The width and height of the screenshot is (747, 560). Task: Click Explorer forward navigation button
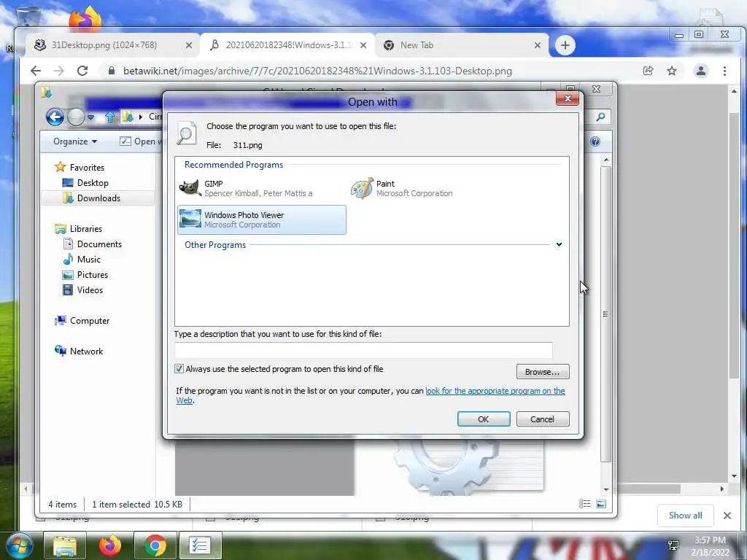tap(76, 117)
